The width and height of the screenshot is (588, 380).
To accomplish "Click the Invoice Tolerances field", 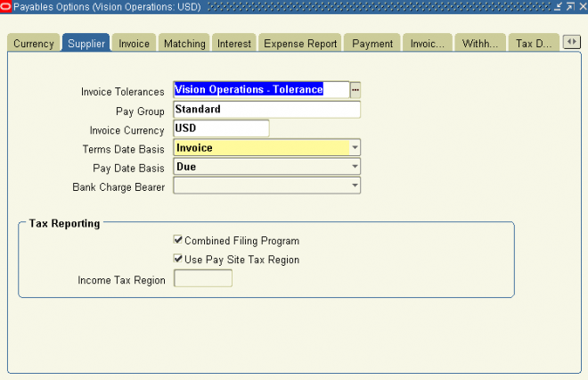I will click(261, 90).
